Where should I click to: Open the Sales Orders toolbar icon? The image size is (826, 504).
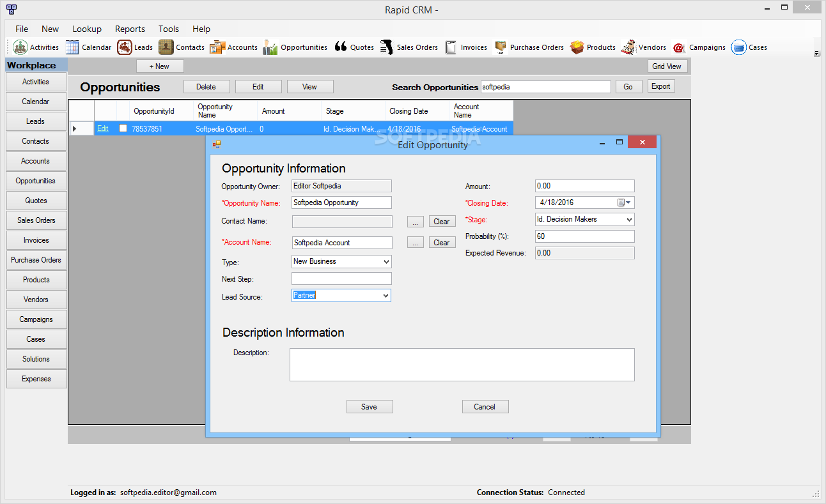point(386,47)
